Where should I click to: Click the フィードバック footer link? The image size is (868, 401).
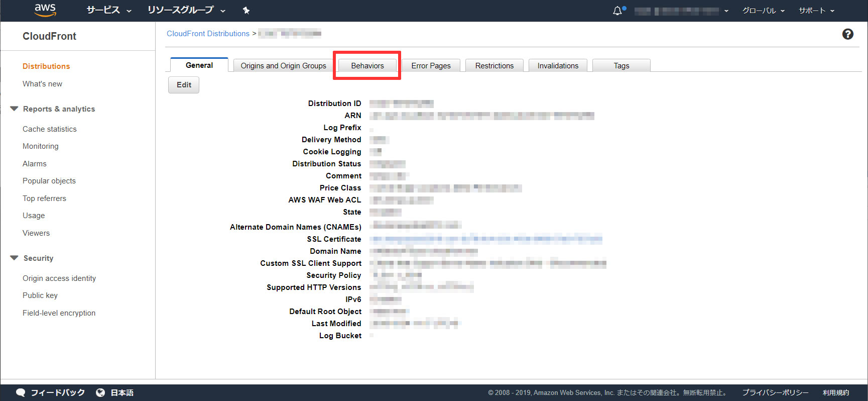pos(58,392)
